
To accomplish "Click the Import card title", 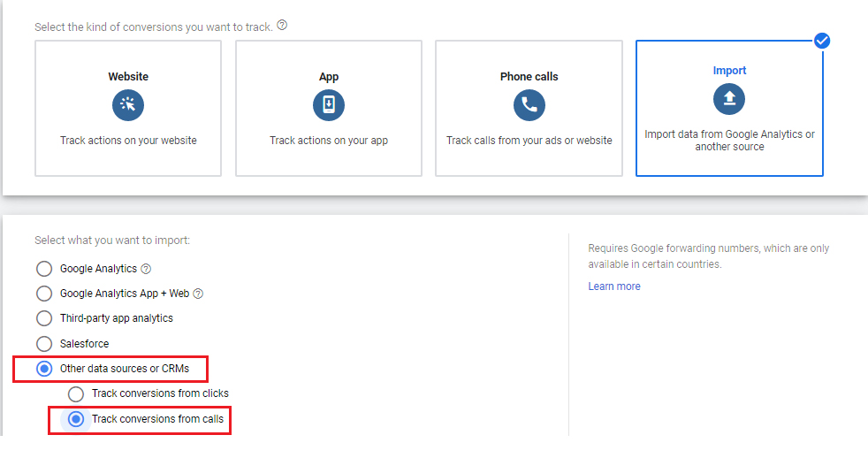I will [x=729, y=71].
